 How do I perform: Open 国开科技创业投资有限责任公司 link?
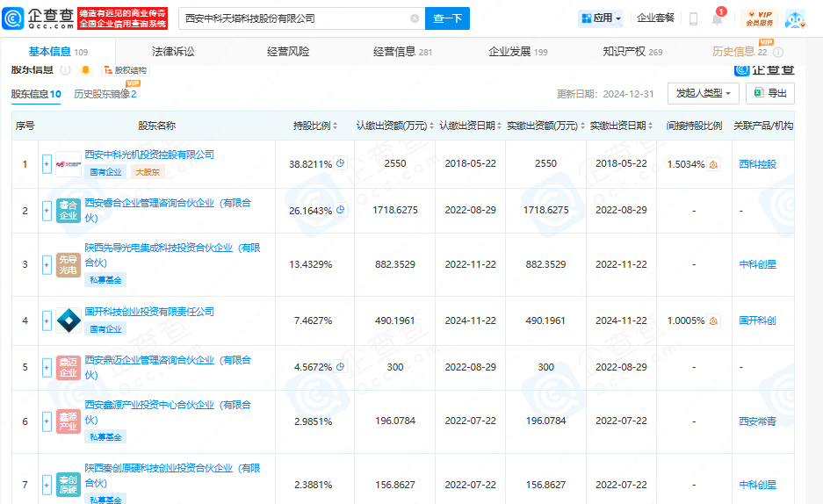click(x=149, y=312)
